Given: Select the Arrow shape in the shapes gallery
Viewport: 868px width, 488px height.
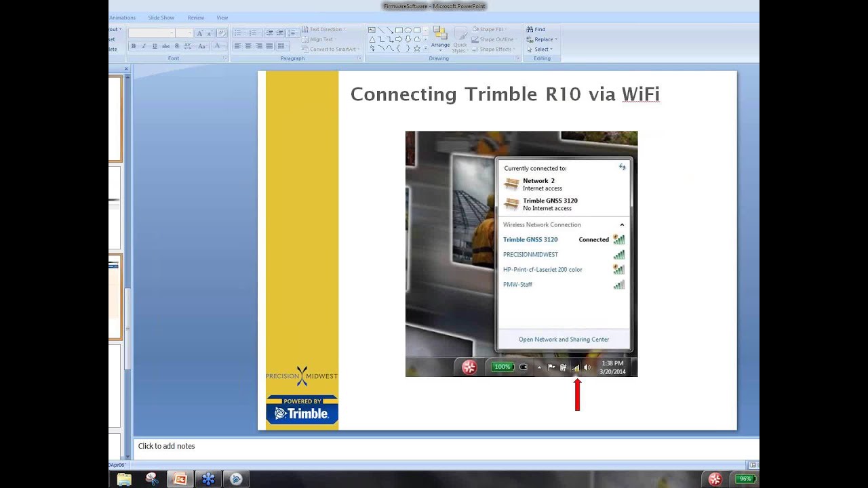Looking at the screenshot, I should (x=390, y=30).
